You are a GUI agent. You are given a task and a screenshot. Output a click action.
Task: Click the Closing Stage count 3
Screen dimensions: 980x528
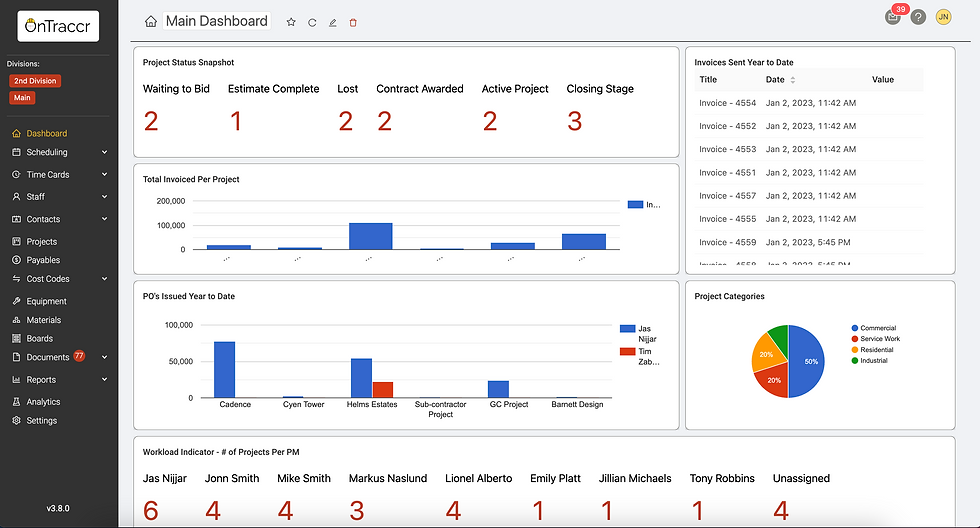click(x=574, y=121)
